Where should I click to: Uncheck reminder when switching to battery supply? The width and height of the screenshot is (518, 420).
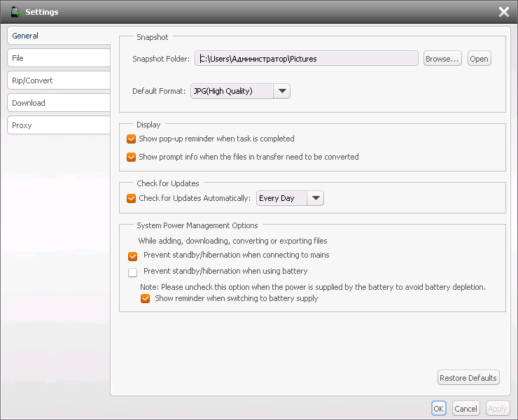coord(146,298)
